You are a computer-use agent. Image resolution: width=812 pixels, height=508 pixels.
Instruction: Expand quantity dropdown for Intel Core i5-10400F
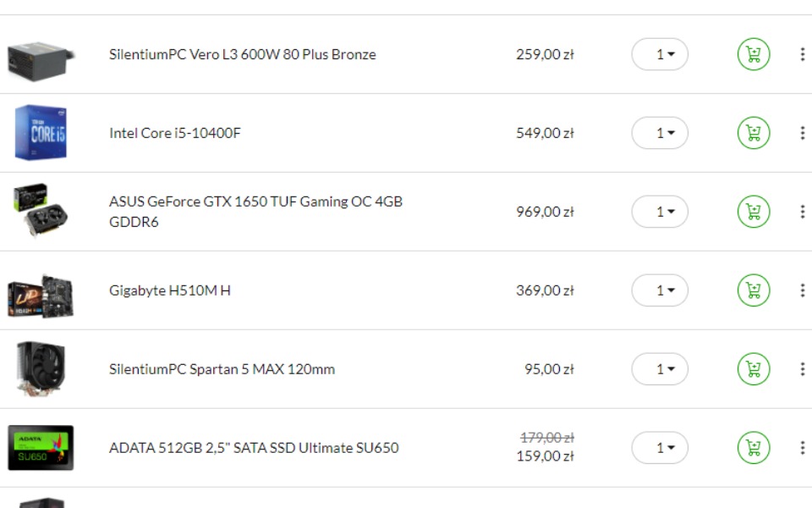(x=660, y=133)
